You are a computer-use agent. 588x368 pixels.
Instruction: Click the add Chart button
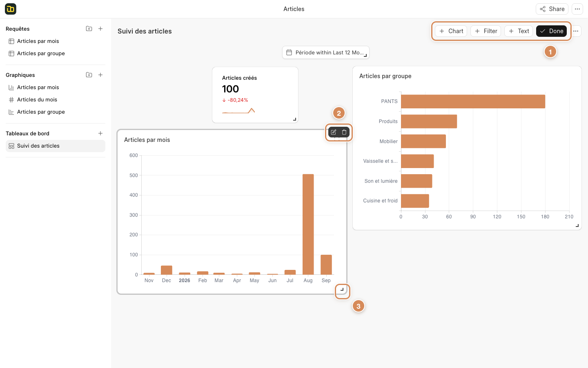(x=451, y=31)
